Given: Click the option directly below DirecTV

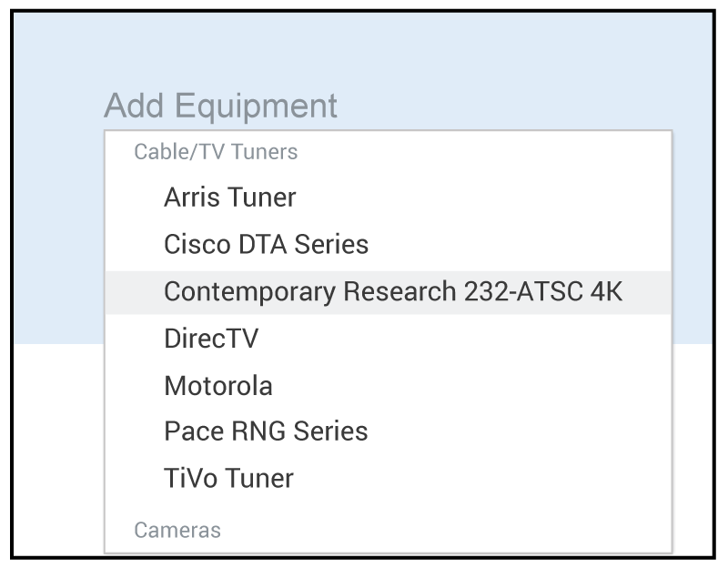Looking at the screenshot, I should click(x=218, y=385).
